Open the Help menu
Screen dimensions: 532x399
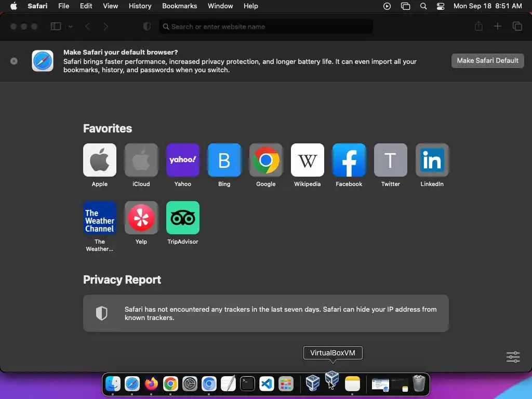click(251, 6)
